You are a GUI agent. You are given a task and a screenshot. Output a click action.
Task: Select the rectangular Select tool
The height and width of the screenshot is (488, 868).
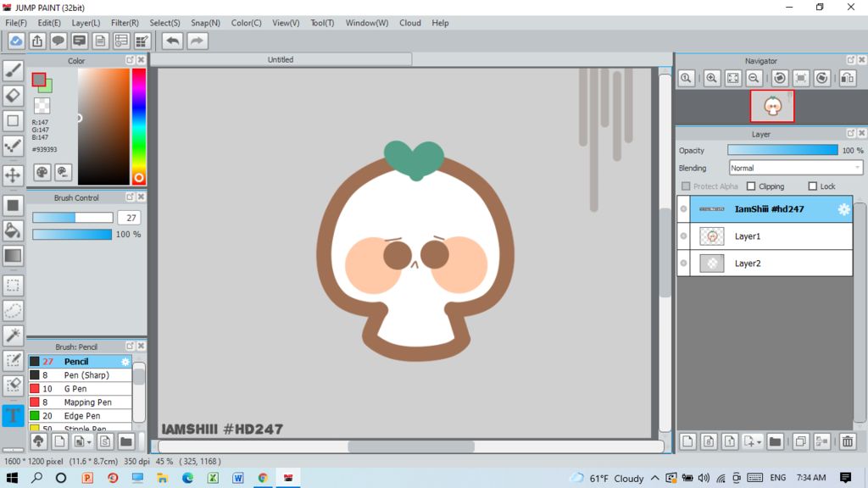13,286
